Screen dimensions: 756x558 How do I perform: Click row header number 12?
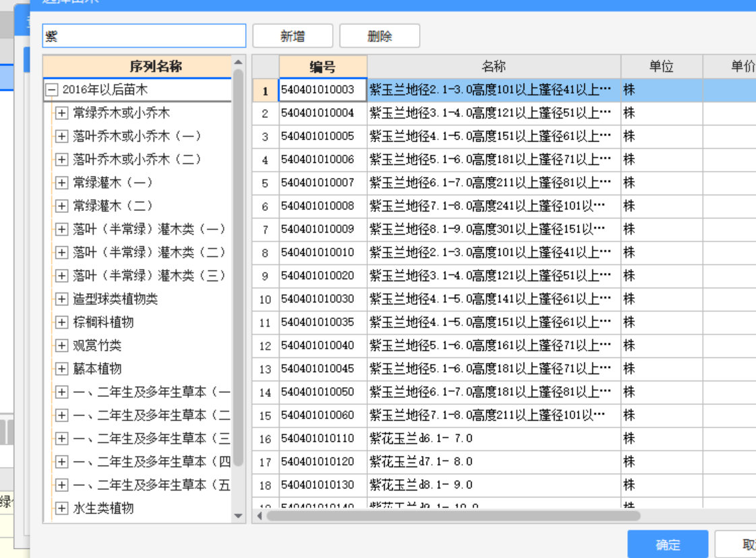point(265,345)
